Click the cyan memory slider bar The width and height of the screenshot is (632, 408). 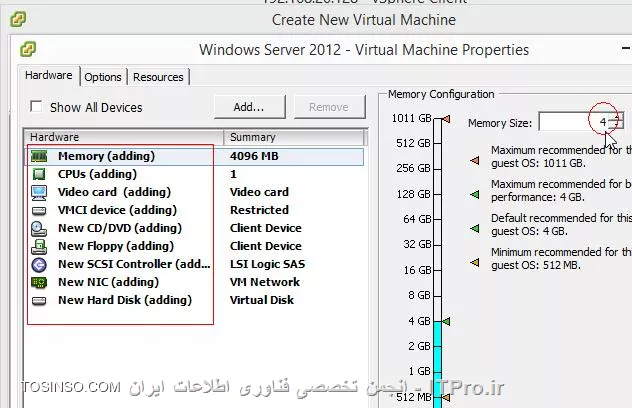pyautogui.click(x=437, y=365)
